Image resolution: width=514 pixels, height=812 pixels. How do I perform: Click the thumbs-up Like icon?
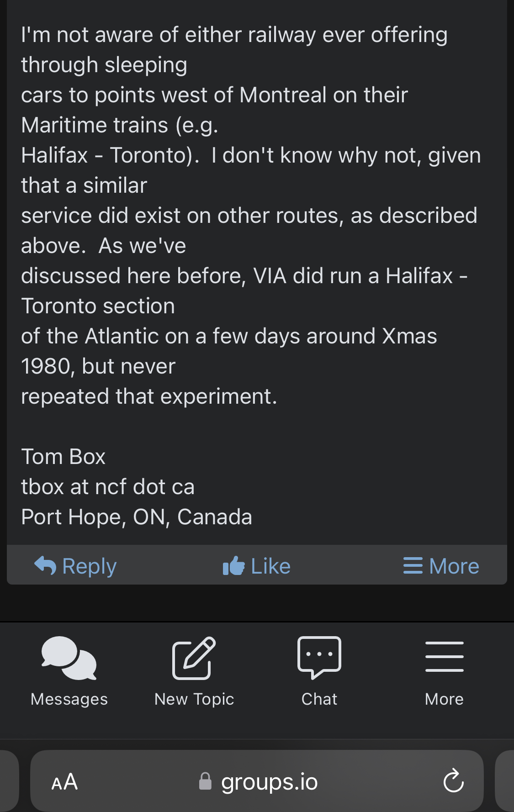click(233, 566)
